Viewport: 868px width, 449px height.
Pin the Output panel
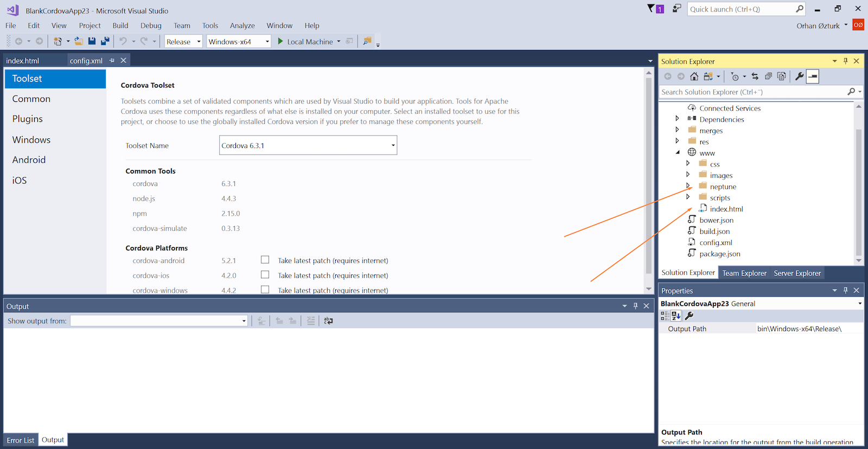click(635, 306)
